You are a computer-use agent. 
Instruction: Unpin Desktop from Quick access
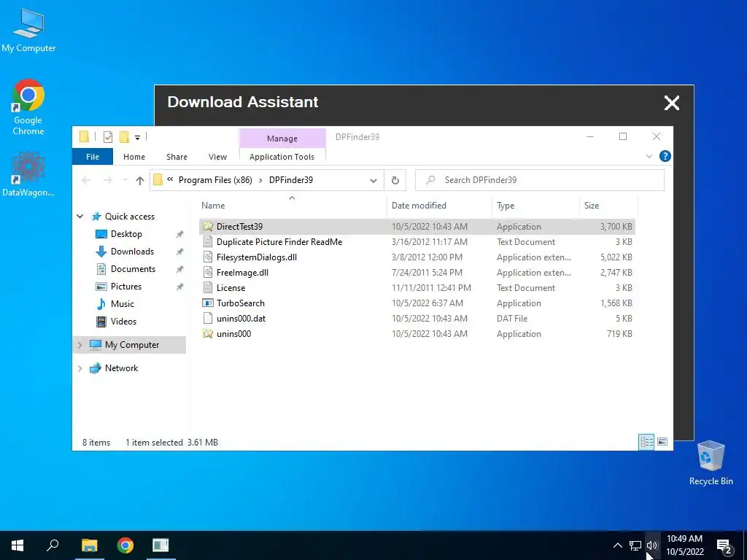[179, 234]
